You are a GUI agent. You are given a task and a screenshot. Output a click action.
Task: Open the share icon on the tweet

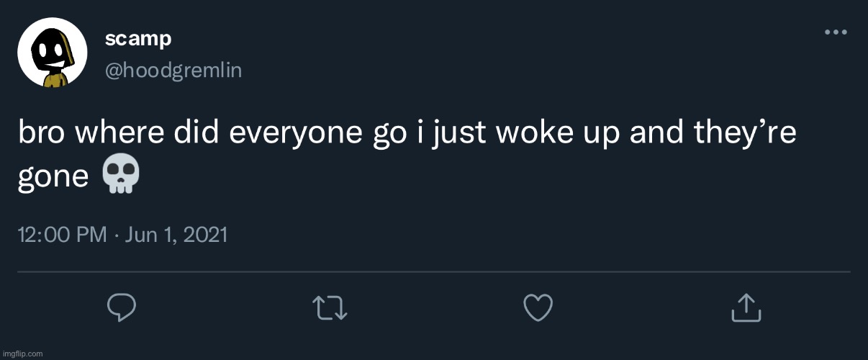pyautogui.click(x=746, y=307)
